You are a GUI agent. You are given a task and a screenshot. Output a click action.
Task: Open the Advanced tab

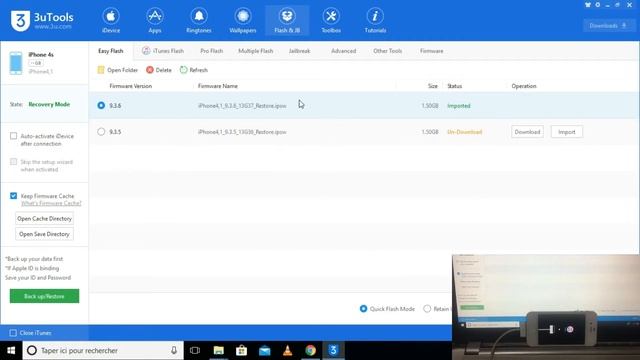pyautogui.click(x=344, y=51)
